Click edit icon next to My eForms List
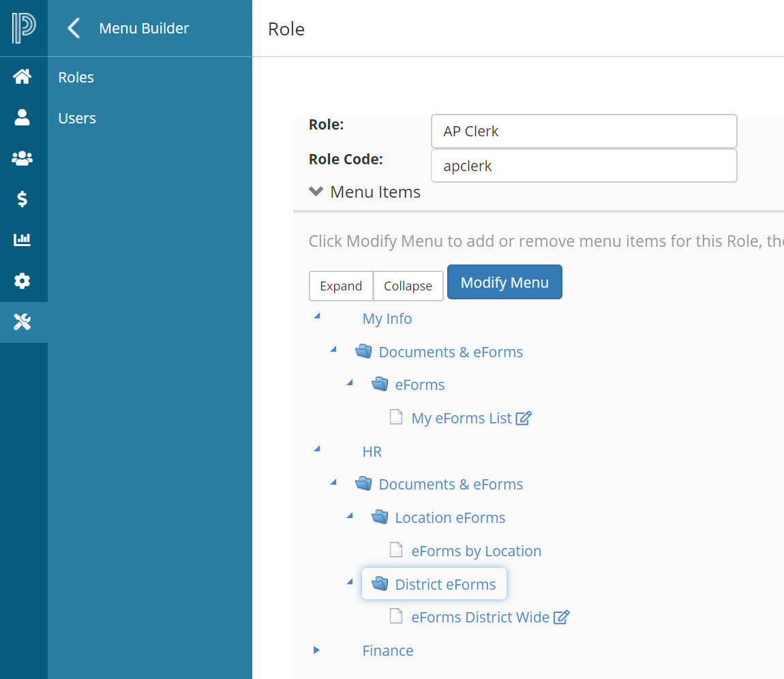 click(523, 419)
